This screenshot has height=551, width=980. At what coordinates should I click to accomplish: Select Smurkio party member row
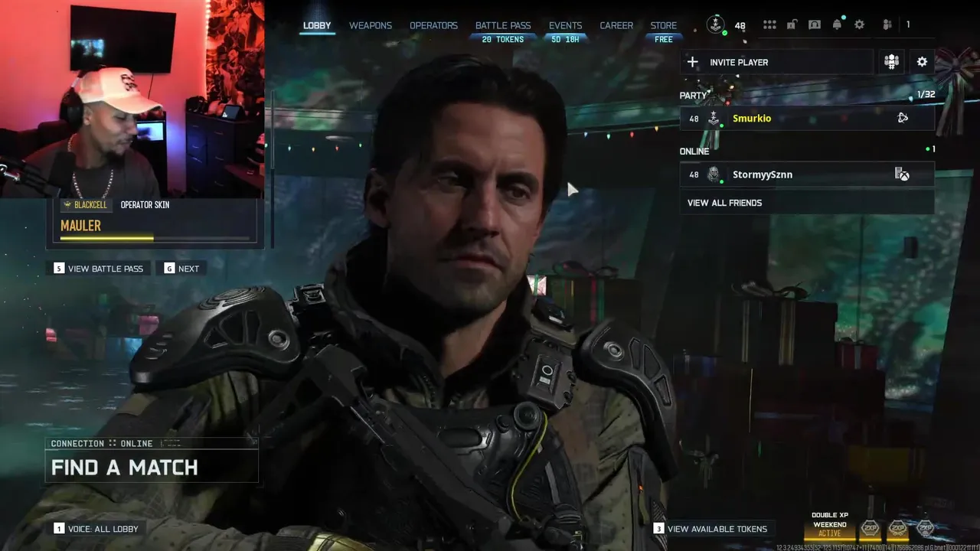pyautogui.click(x=807, y=119)
